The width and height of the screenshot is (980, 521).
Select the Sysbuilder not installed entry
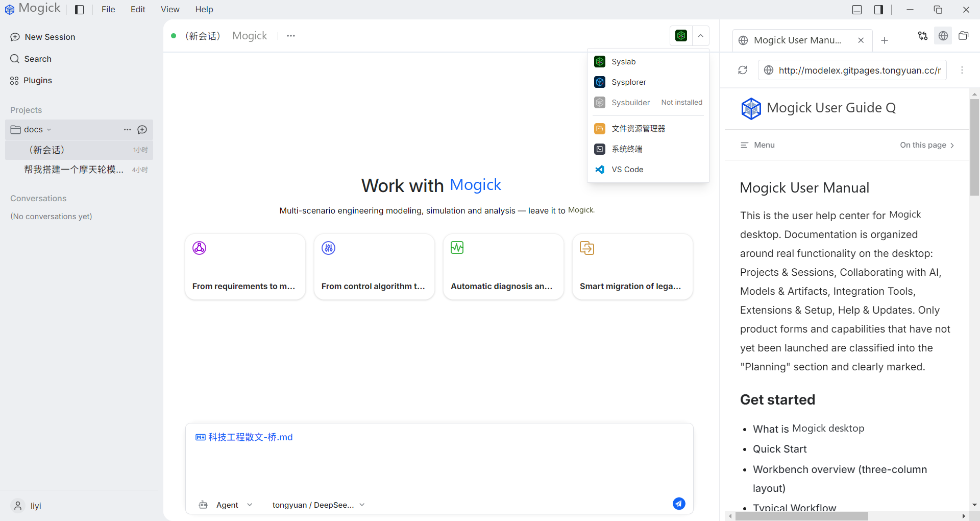click(x=648, y=103)
